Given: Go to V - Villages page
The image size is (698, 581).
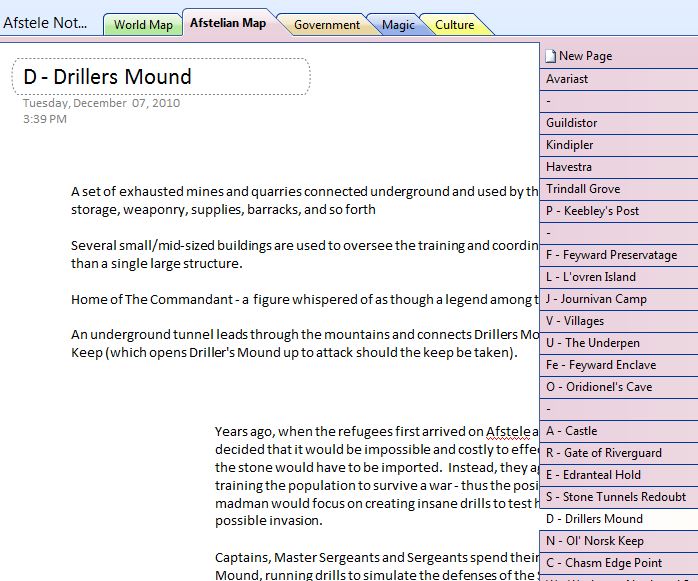Looking at the screenshot, I should (619, 321).
